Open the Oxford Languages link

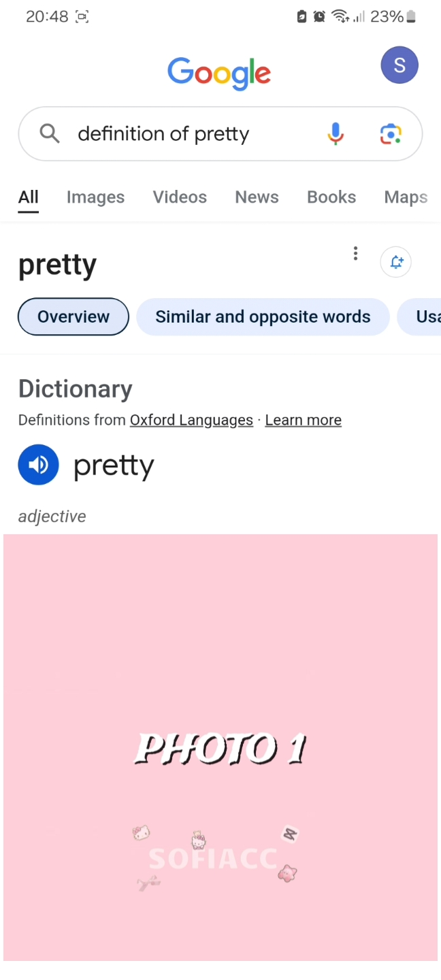pyautogui.click(x=191, y=420)
